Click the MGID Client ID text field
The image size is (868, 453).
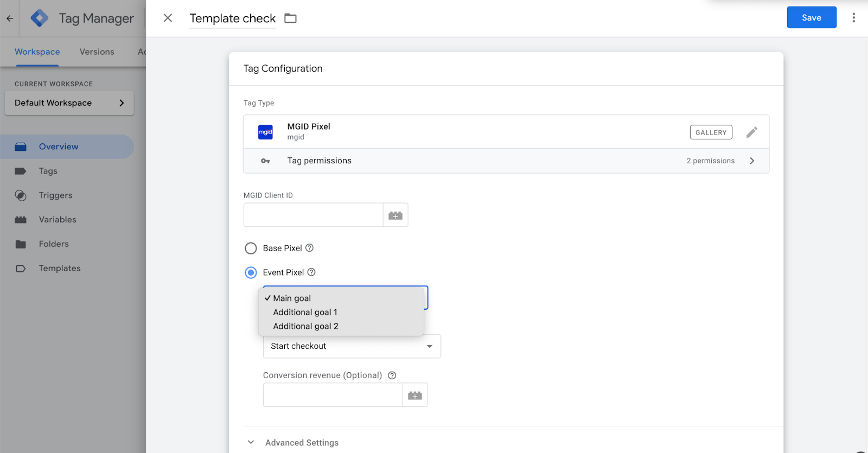click(x=314, y=215)
